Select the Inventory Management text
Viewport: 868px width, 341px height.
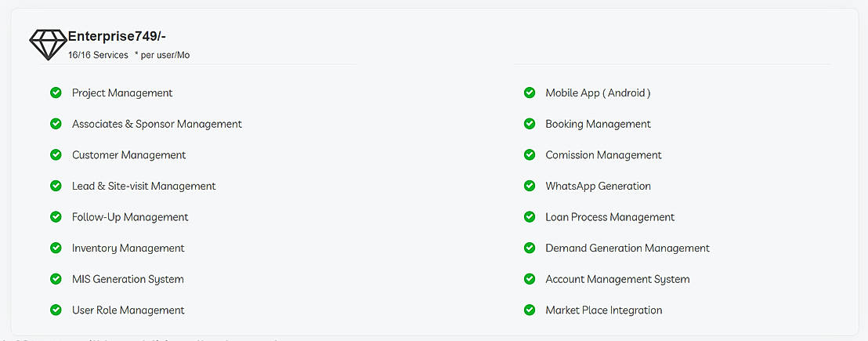coord(128,248)
